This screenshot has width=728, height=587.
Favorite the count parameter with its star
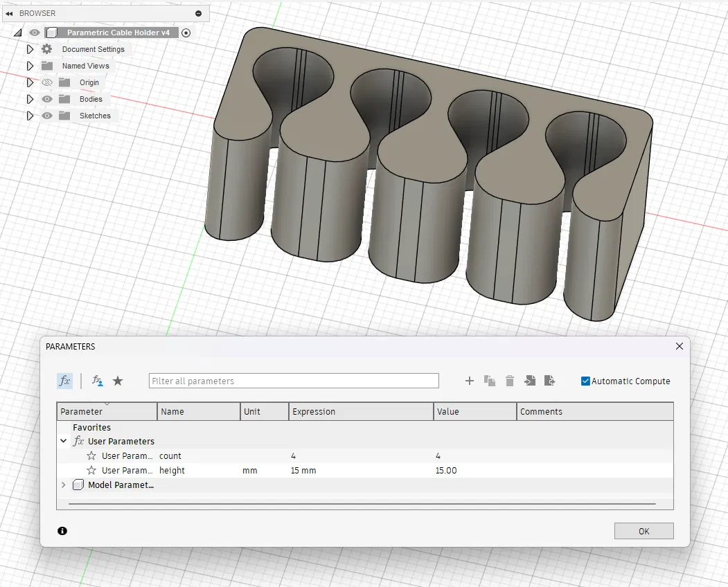tap(91, 456)
